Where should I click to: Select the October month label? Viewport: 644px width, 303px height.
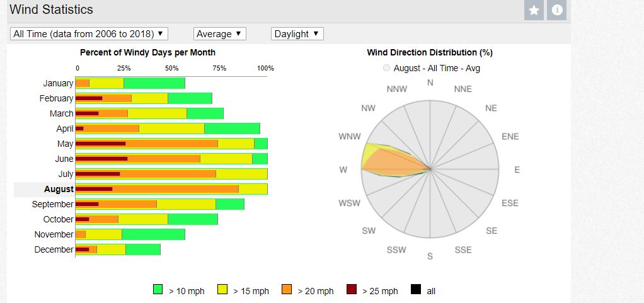pyautogui.click(x=59, y=220)
